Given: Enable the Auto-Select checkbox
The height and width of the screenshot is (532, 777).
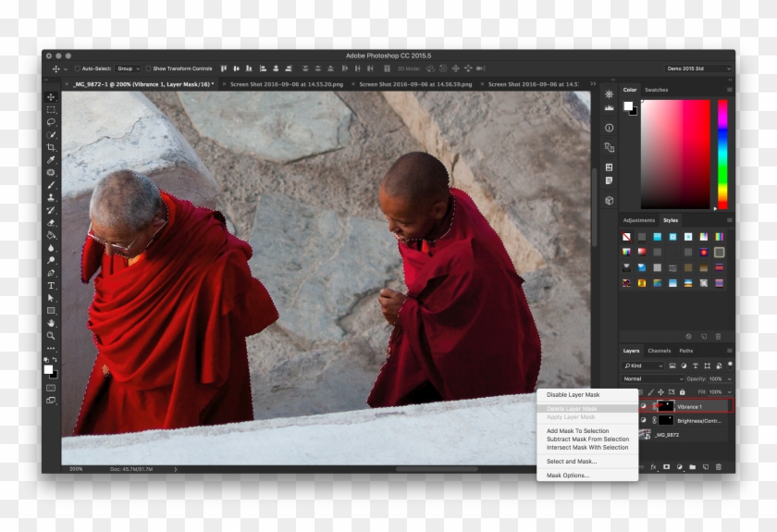Looking at the screenshot, I should (x=78, y=68).
